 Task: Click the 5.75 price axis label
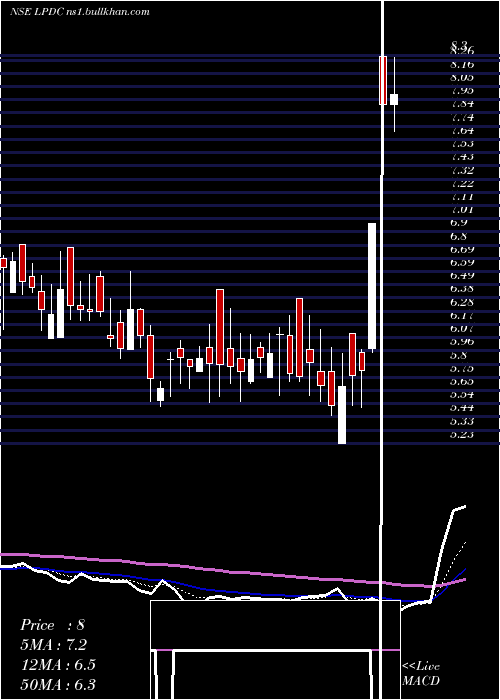tap(462, 368)
